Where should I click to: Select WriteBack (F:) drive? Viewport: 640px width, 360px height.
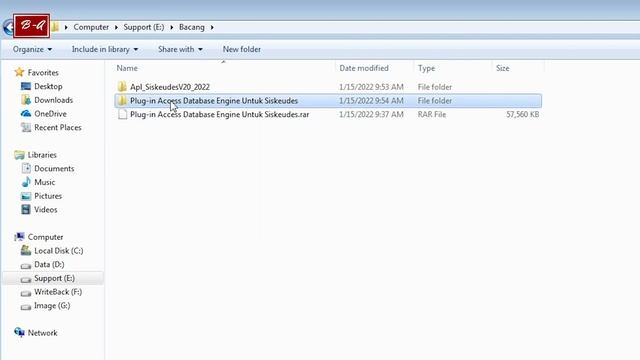point(58,292)
